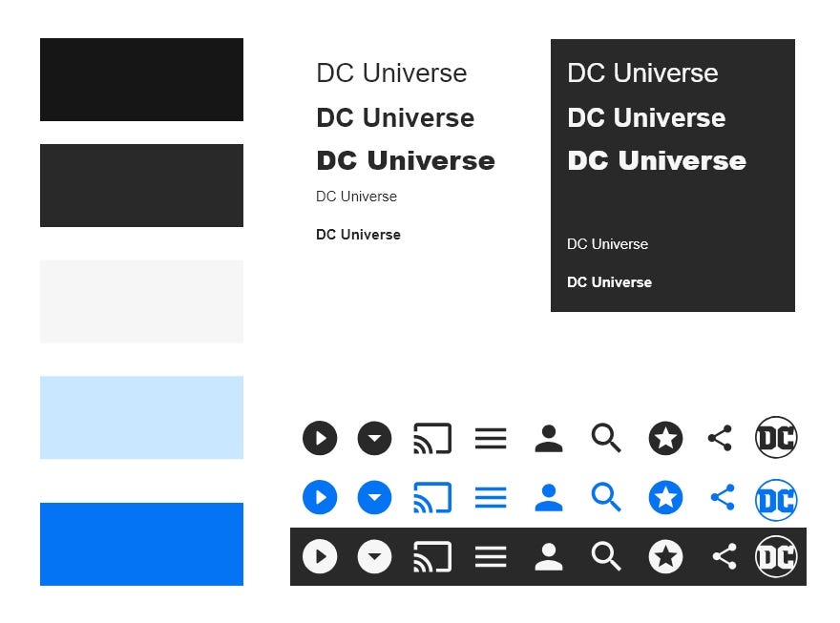Click the blue play icon
840x623 pixels.
[x=320, y=497]
